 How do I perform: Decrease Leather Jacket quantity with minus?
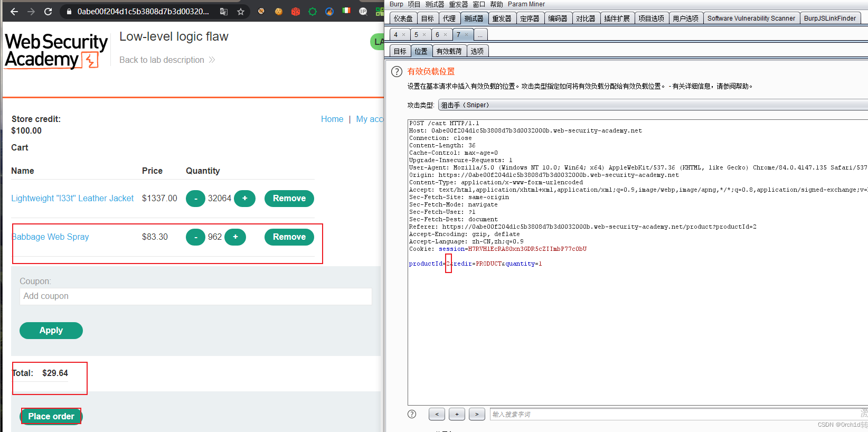pos(195,199)
